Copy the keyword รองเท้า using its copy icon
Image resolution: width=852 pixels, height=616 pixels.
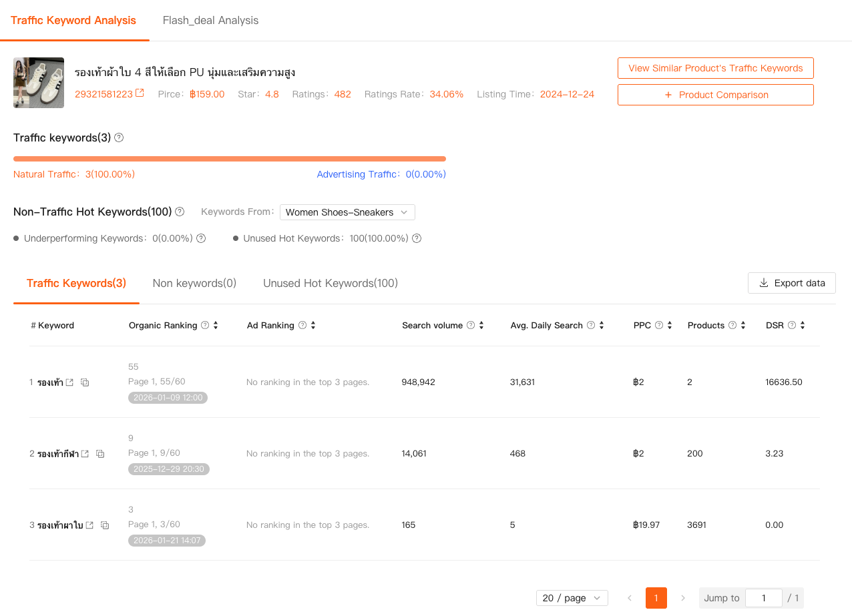pos(84,382)
